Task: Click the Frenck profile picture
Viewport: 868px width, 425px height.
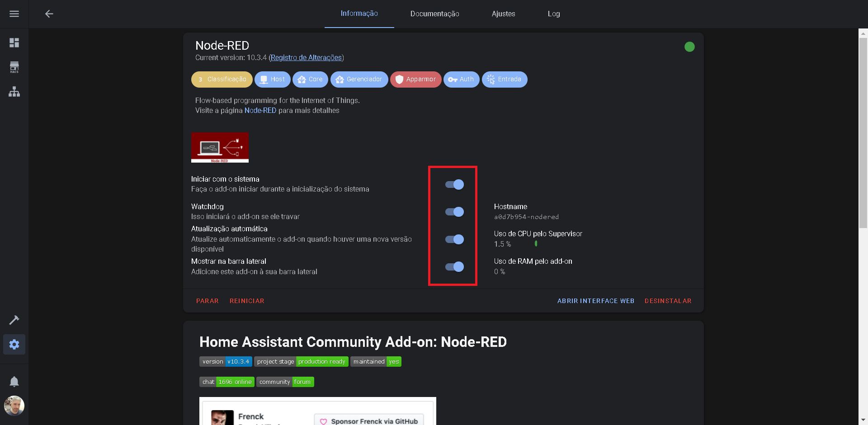Action: coord(222,417)
